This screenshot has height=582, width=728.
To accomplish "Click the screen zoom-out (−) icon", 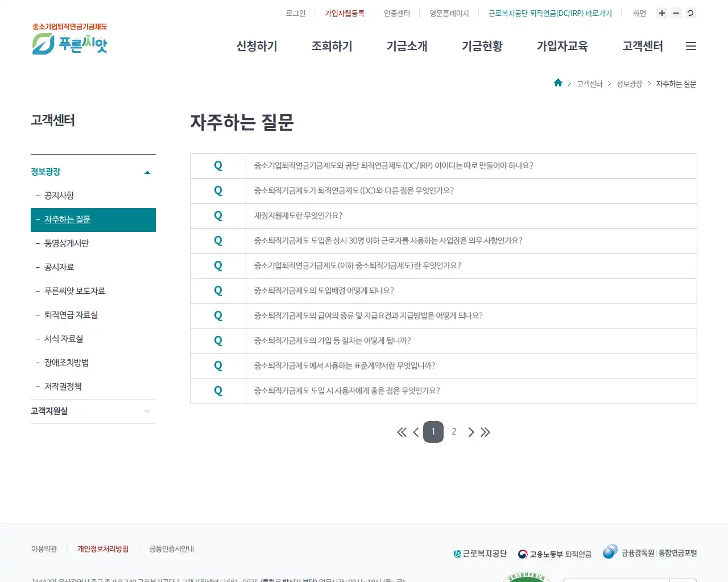I will coord(676,13).
